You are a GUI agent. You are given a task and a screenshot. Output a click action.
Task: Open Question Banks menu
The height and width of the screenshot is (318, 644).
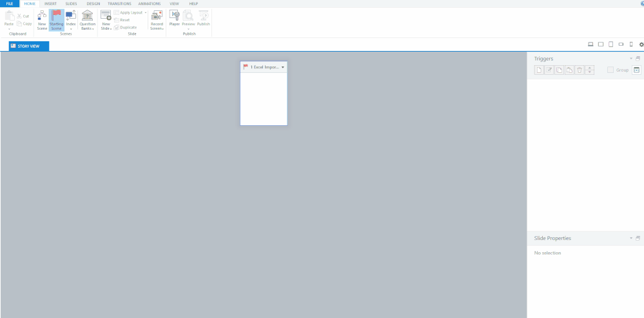click(x=87, y=20)
